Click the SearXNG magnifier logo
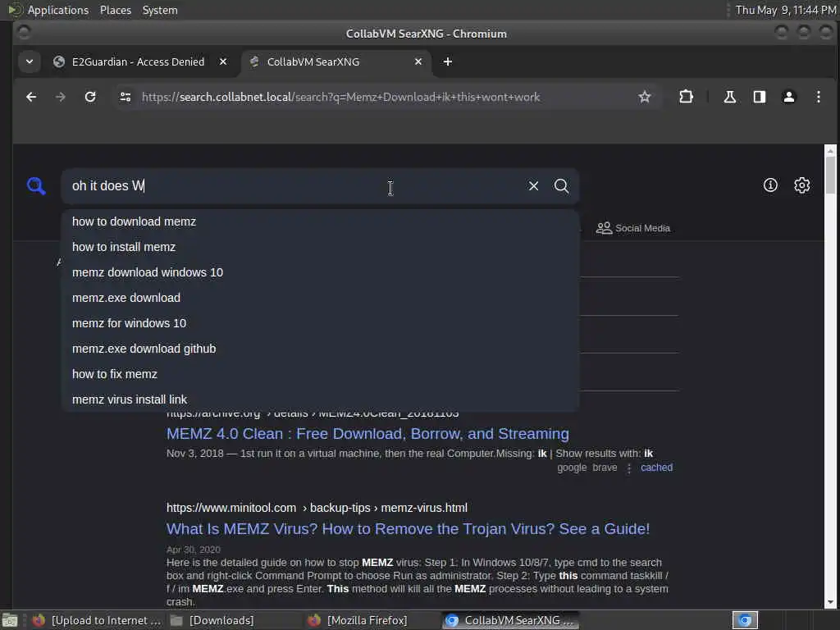 pyautogui.click(x=36, y=186)
